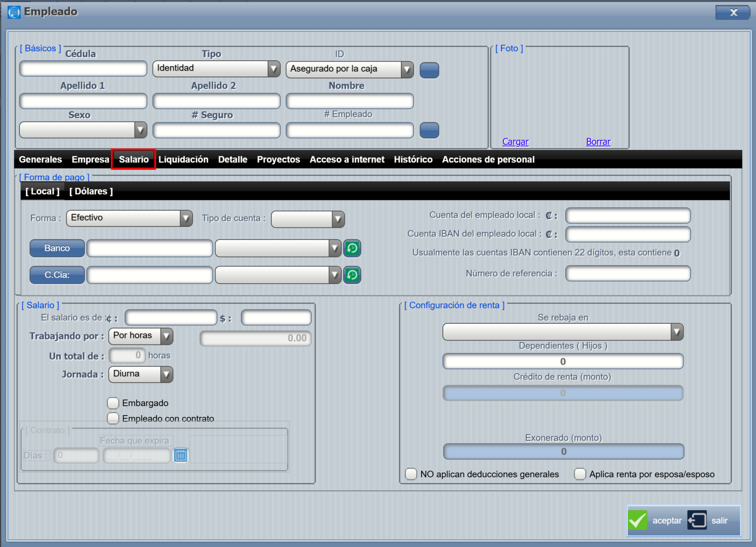Go to Acciones de personal tab
Image resolution: width=756 pixels, height=547 pixels.
tap(488, 159)
